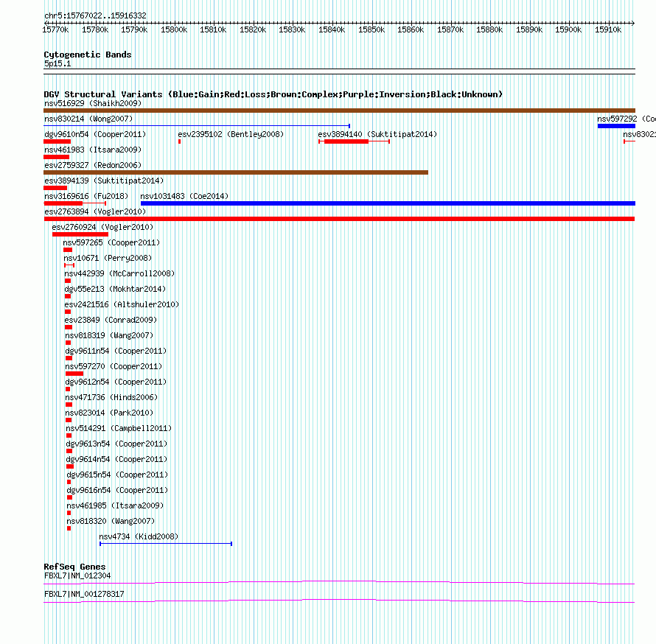This screenshot has width=656, height=644.
Task: Click the nsv514291 (Campbell2011) label
Action: [x=119, y=428]
